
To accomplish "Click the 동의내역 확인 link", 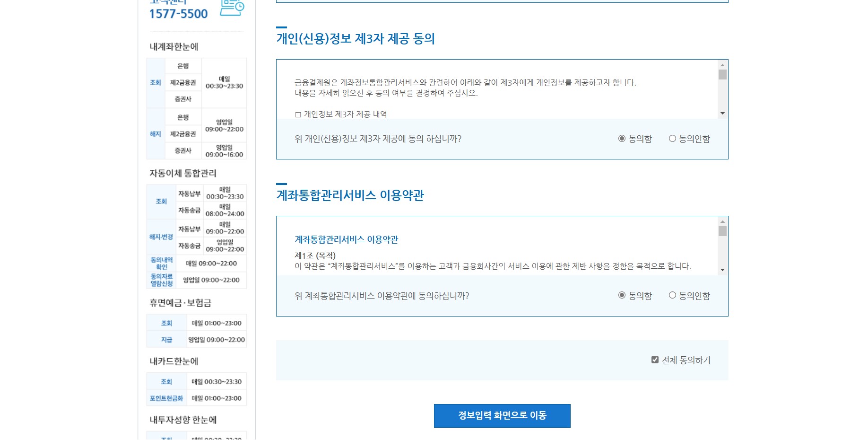I will (161, 264).
